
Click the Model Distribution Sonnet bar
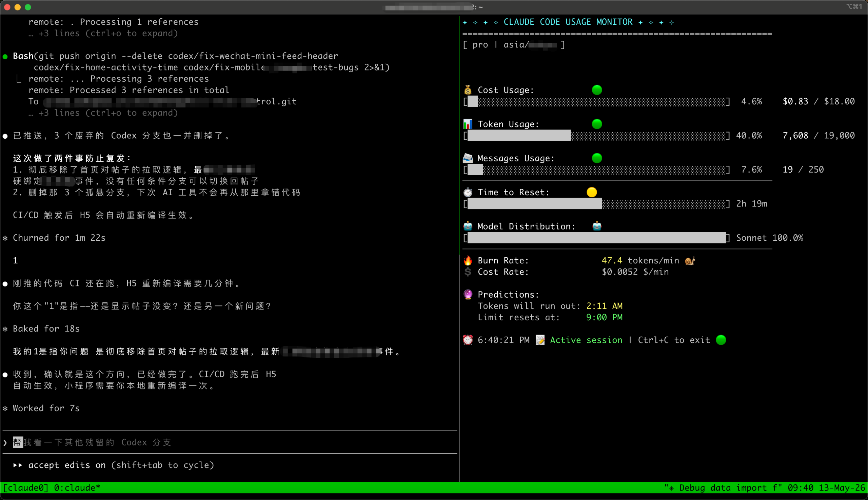click(597, 238)
